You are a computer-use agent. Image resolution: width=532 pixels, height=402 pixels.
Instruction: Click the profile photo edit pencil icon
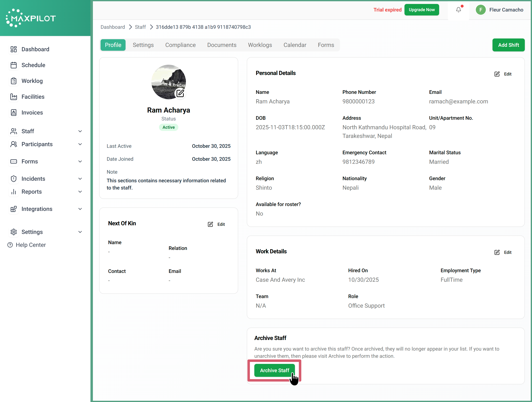point(180,93)
